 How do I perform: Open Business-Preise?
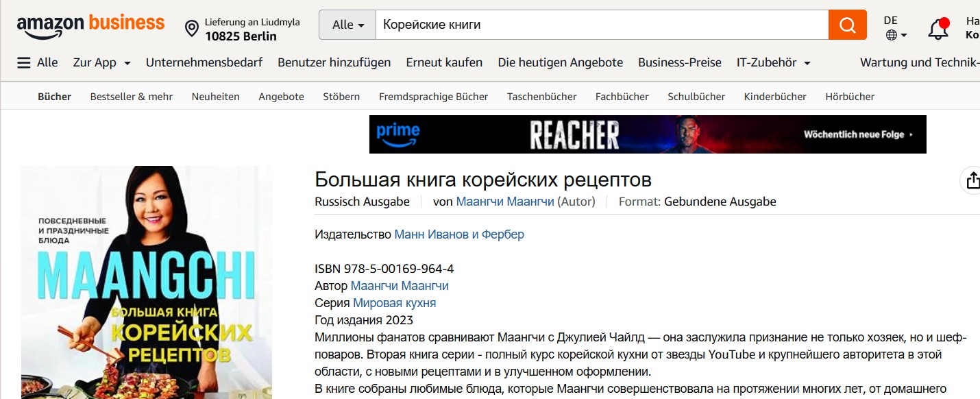pos(680,62)
